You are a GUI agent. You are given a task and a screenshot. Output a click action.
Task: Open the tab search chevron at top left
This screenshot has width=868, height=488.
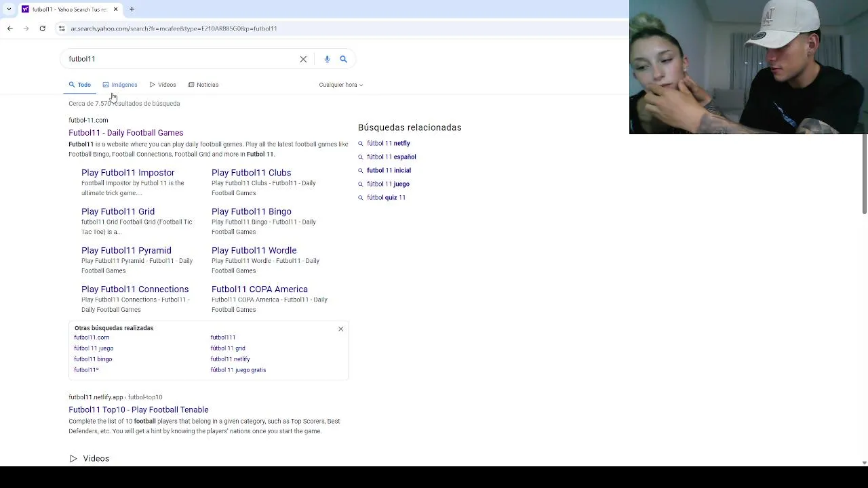point(9,9)
